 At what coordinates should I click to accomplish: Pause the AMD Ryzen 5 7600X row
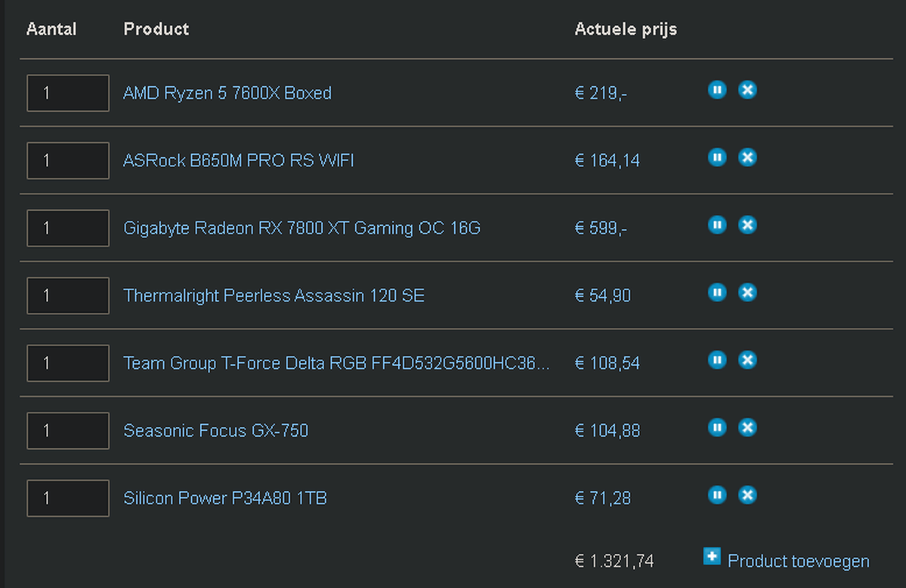(717, 90)
